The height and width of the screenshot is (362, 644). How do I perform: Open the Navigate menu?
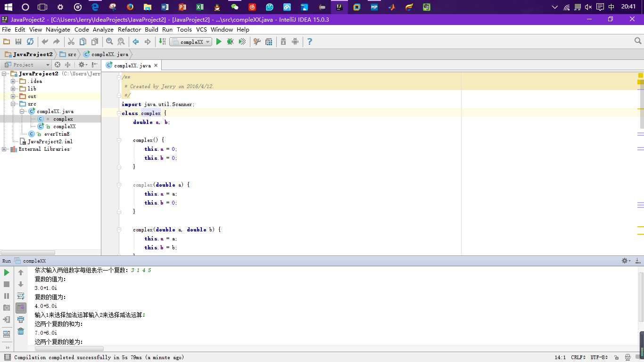(x=58, y=29)
